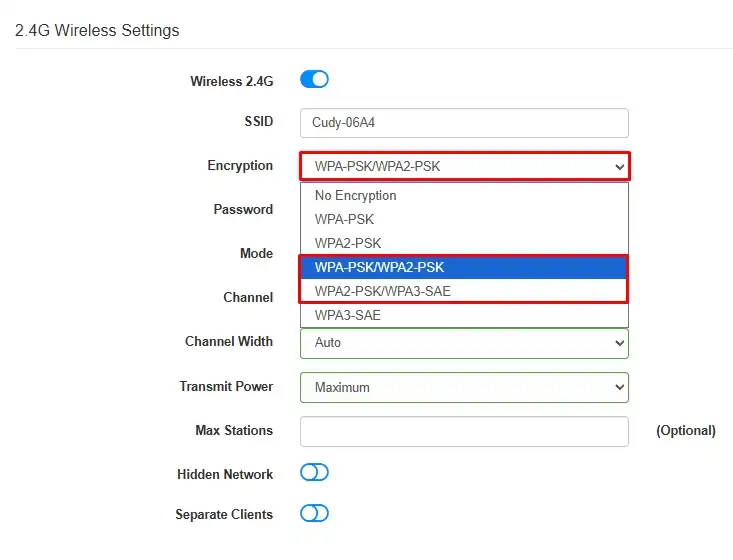
Task: Expand the Transmit Power dropdown set to Maximum
Action: click(x=464, y=388)
